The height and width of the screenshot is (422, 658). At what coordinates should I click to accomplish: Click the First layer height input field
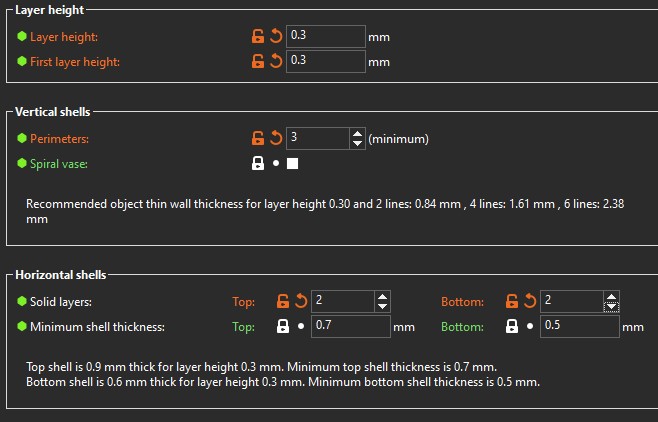(325, 61)
